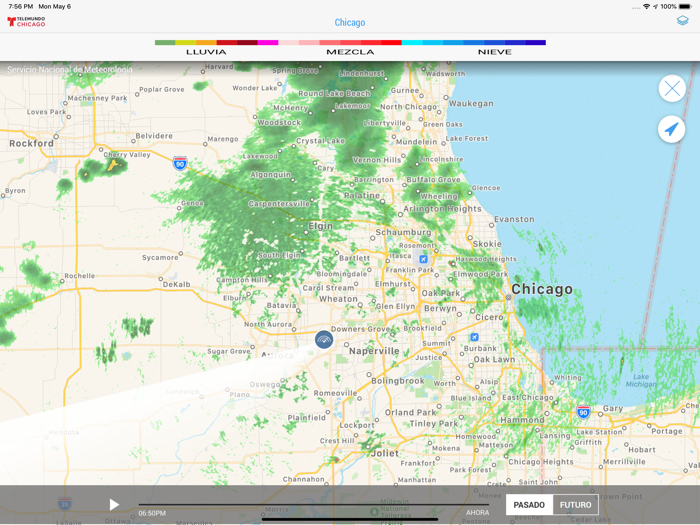This screenshot has width=700, height=525.
Task: Click the Servicio Nacional de Meteorología attribution
Action: pyautogui.click(x=70, y=69)
